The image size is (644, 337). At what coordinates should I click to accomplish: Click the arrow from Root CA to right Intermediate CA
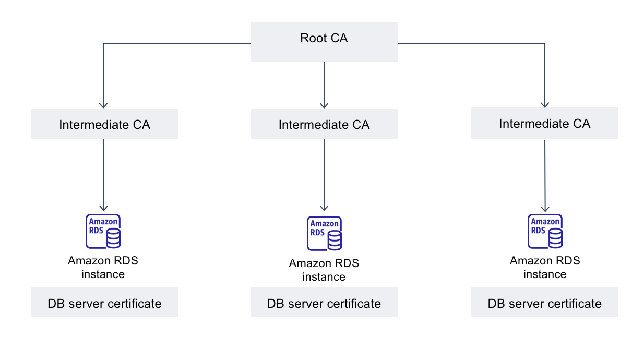point(545,73)
